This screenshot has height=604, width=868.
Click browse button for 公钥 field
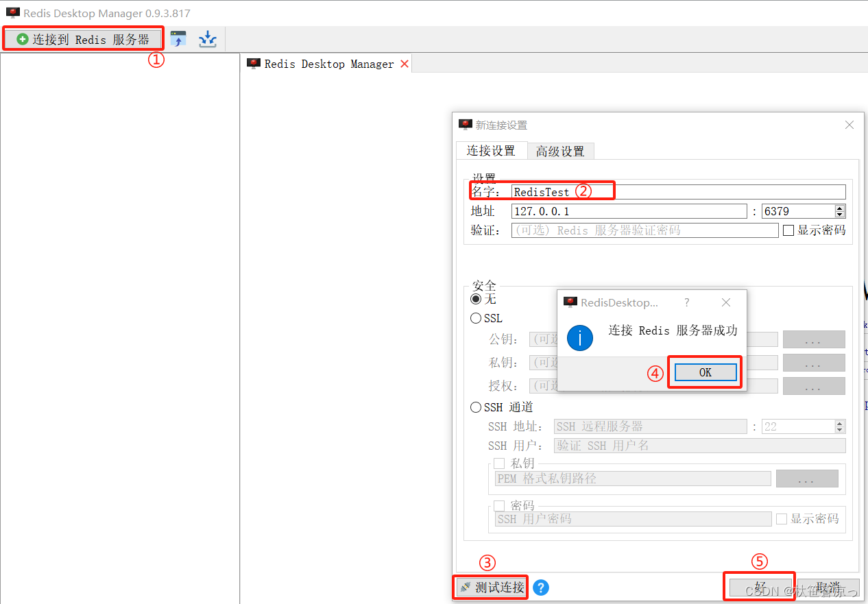click(814, 339)
